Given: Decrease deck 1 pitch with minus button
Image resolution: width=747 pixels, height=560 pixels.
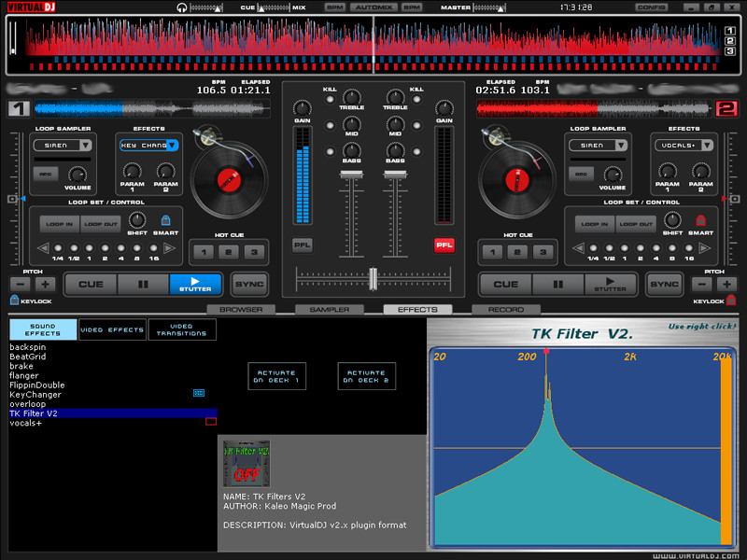Looking at the screenshot, I should click(20, 285).
